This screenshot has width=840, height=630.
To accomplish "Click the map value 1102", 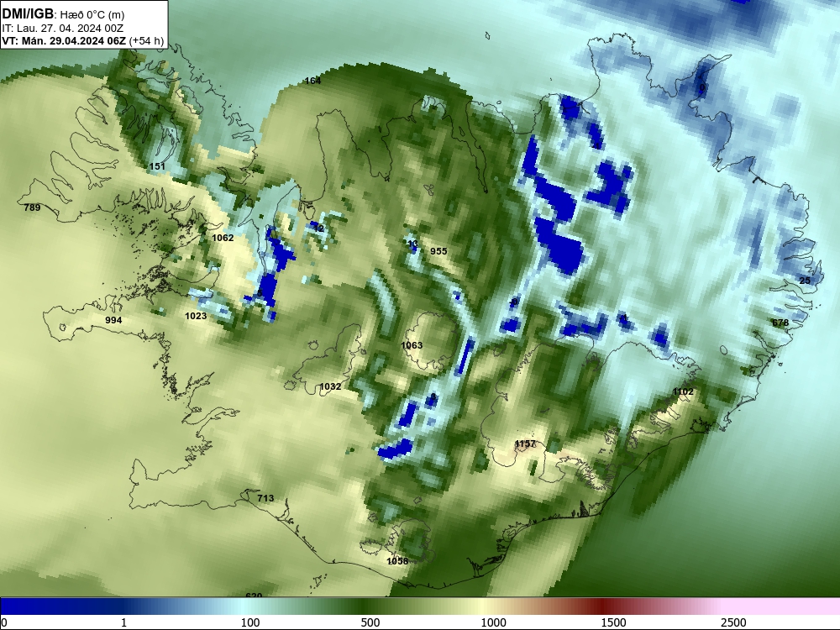I will click(x=683, y=391).
